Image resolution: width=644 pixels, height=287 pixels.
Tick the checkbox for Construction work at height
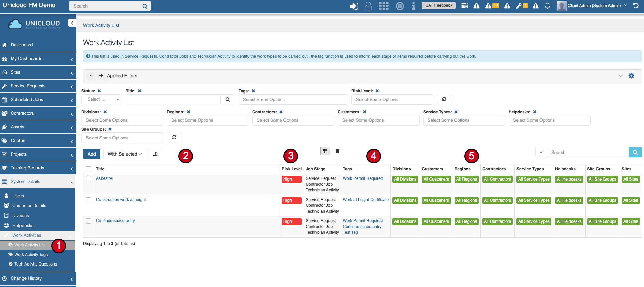pyautogui.click(x=89, y=200)
